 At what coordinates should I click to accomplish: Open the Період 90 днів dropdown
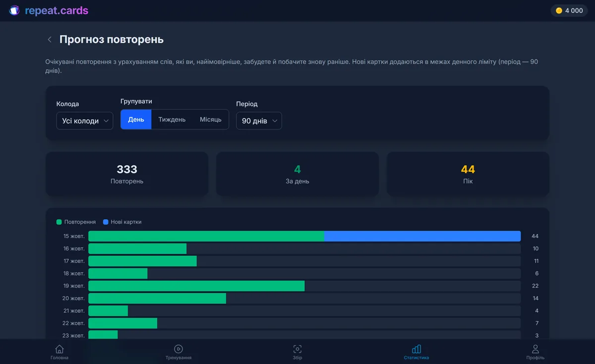click(259, 121)
